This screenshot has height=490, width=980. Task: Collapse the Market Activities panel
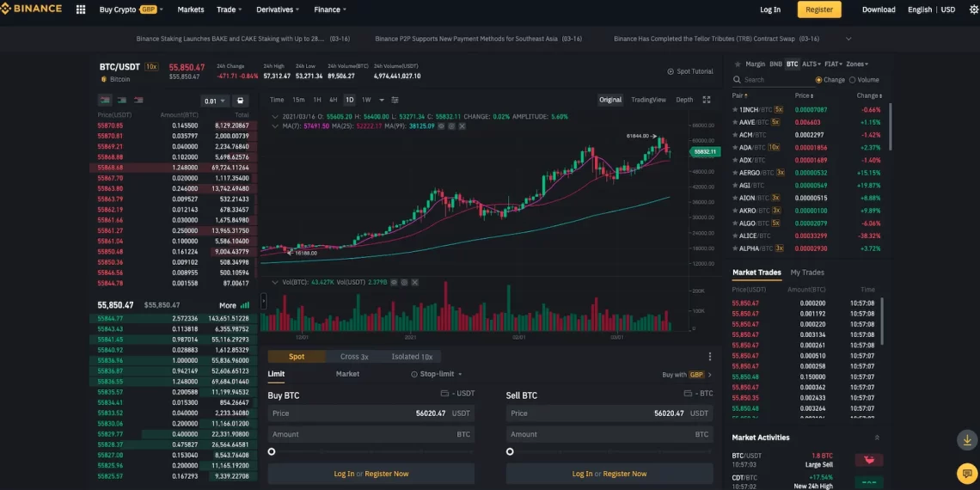[x=877, y=438]
